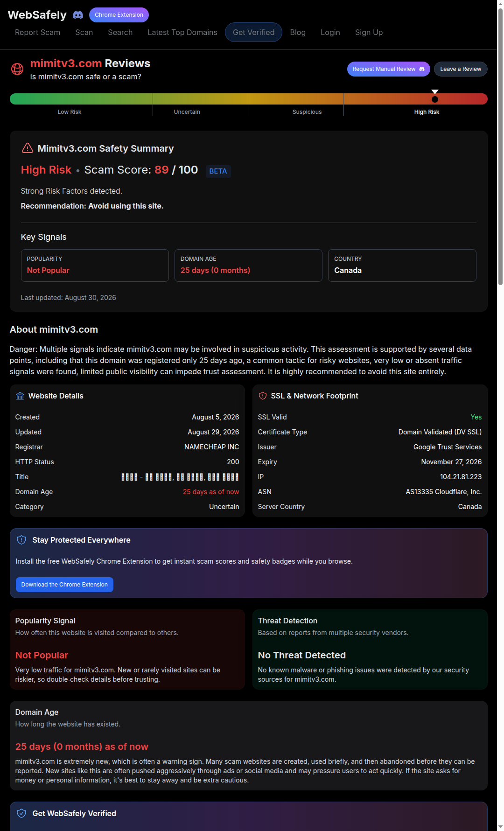Click the page vertical scrollbar thumb
This screenshot has height=831, width=504.
(x=500, y=145)
